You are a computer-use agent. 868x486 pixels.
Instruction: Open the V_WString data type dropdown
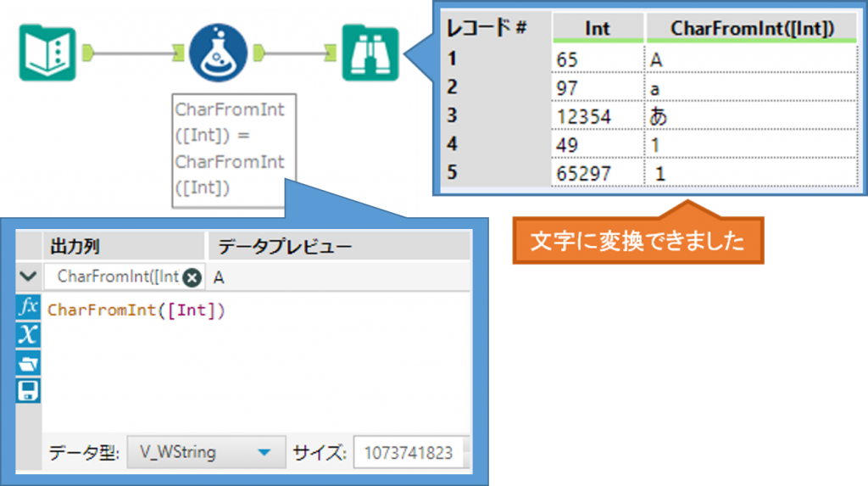[205, 453]
